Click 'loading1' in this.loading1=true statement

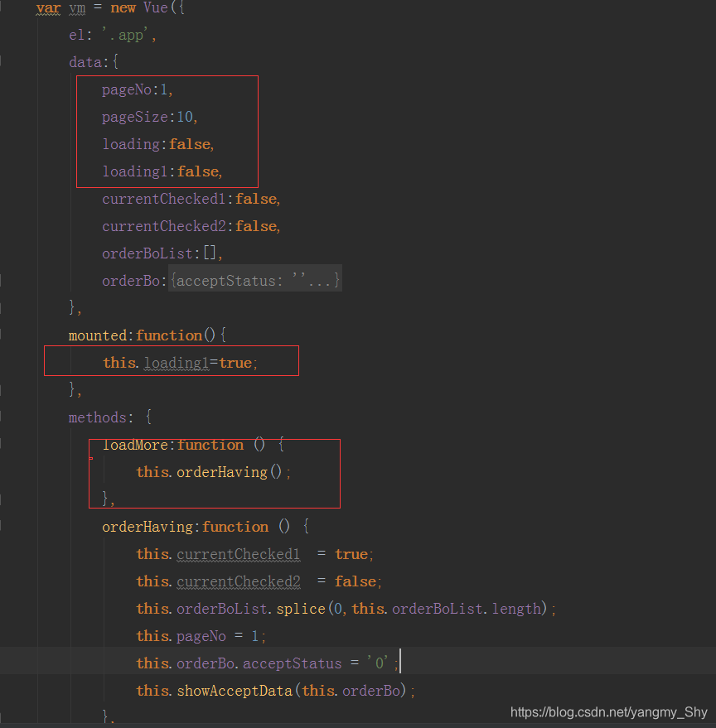pos(177,363)
